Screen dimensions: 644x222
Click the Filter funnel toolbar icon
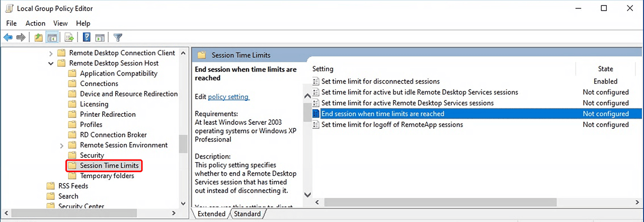point(118,37)
